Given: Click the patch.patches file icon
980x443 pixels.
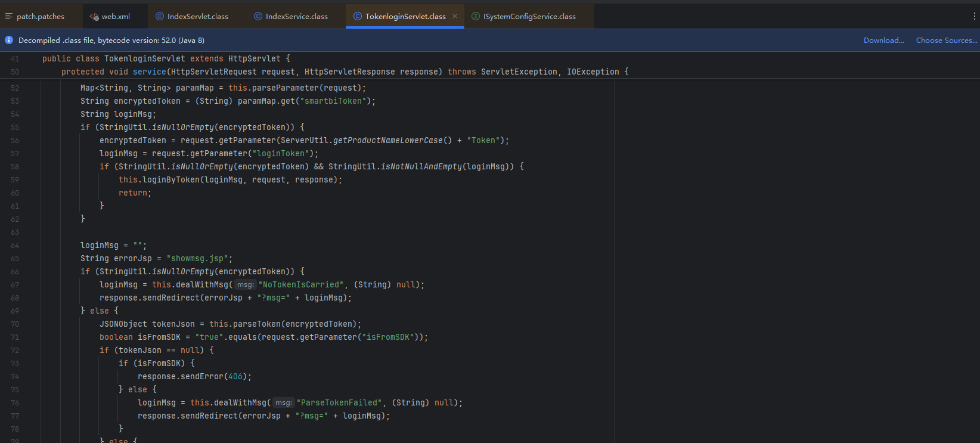Looking at the screenshot, I should pos(9,16).
